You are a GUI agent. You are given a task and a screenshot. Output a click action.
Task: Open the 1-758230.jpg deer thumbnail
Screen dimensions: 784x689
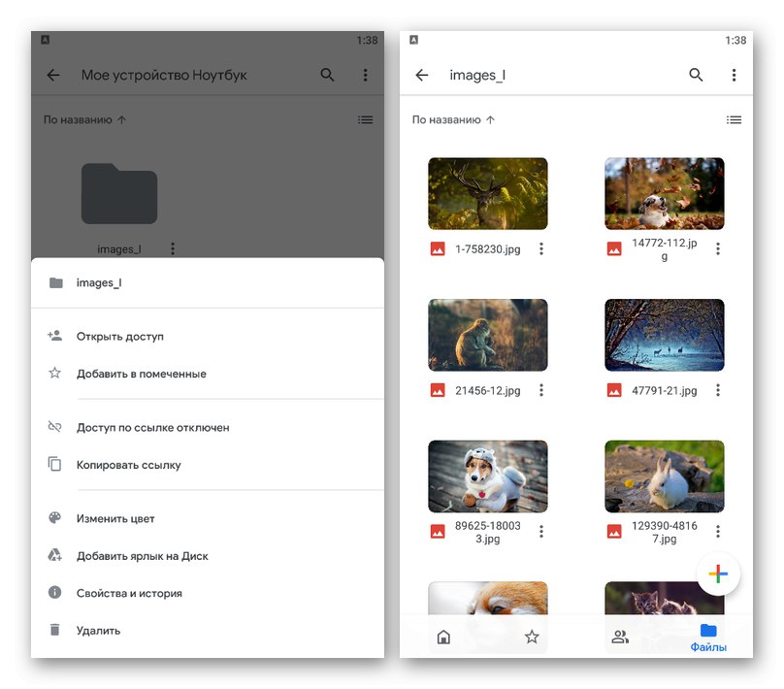(487, 193)
